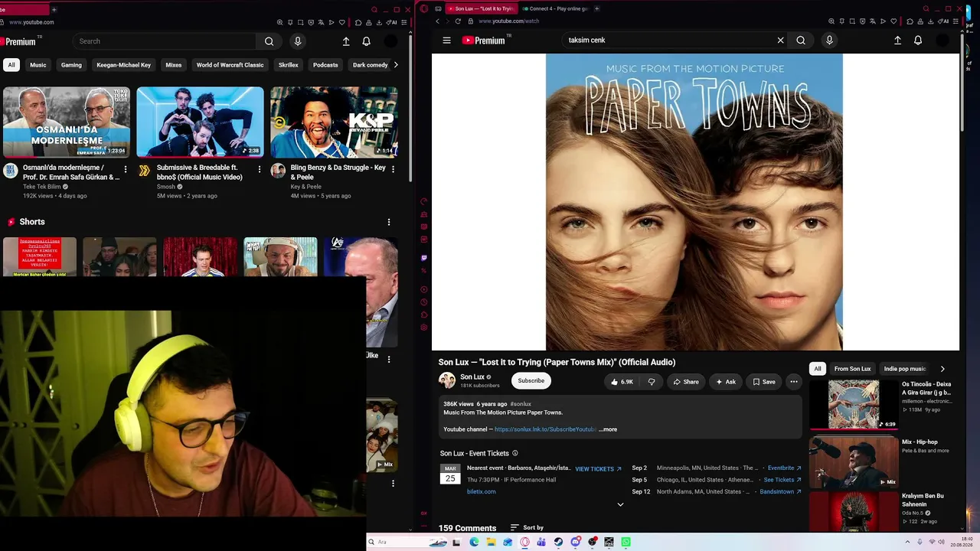Select the 'Skrillex' filter chip
Screen dimensions: 980x551
(x=289, y=65)
